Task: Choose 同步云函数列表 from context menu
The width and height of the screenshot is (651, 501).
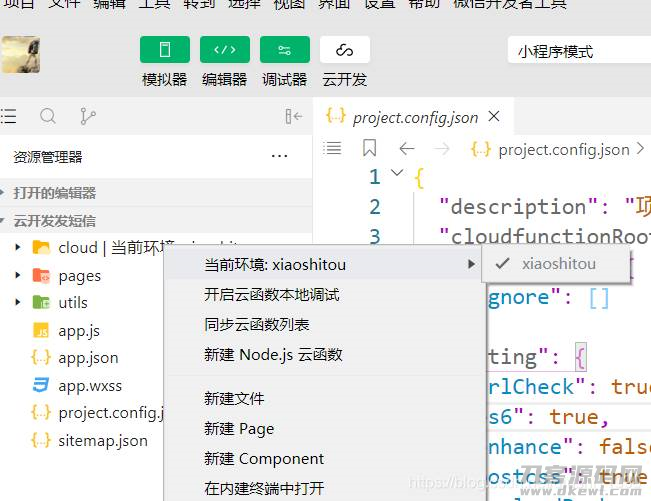Action: pos(257,325)
